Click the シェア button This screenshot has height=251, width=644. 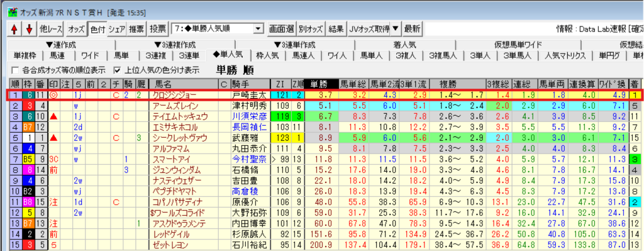pos(116,29)
